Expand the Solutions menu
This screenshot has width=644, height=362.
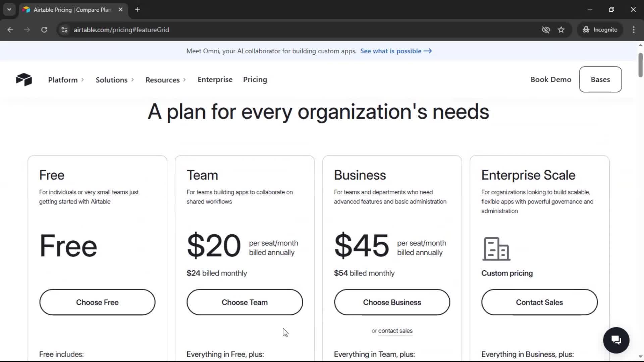115,80
